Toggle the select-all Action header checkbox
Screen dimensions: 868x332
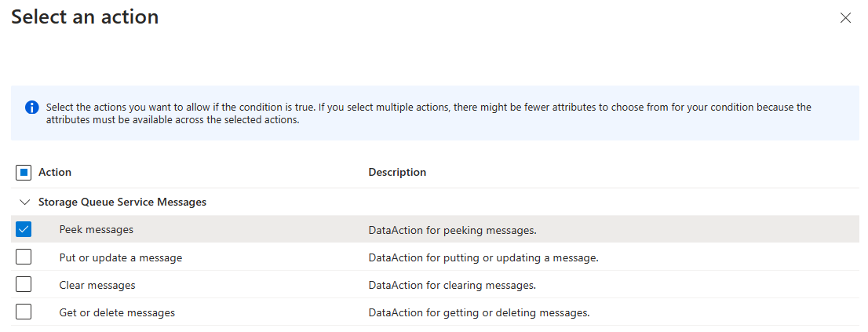[x=24, y=172]
